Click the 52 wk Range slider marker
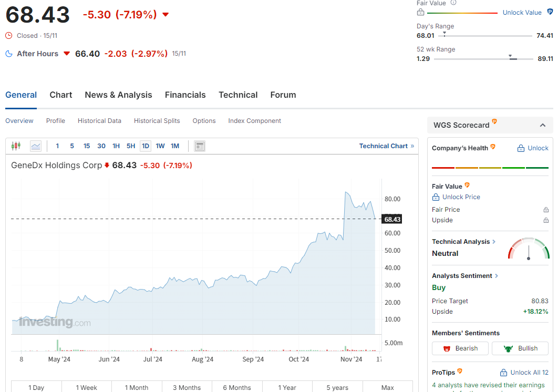Screen dimensions: 558x392 point(511,57)
